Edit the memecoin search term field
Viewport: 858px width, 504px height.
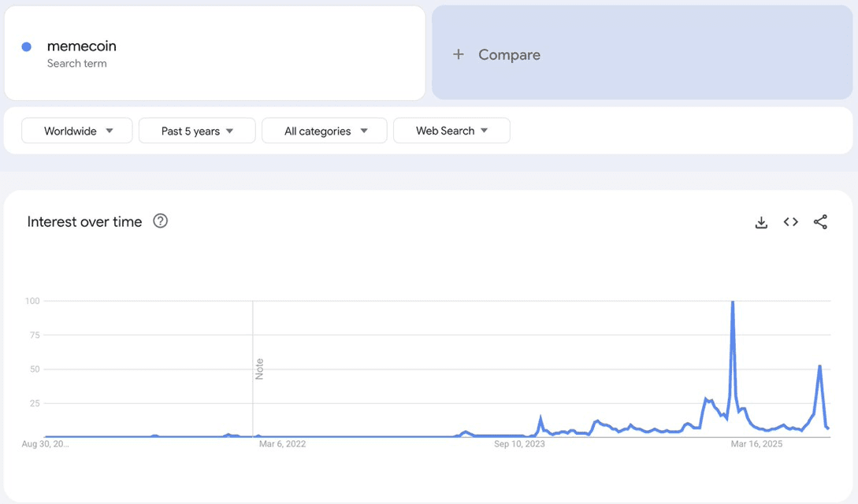click(x=215, y=53)
